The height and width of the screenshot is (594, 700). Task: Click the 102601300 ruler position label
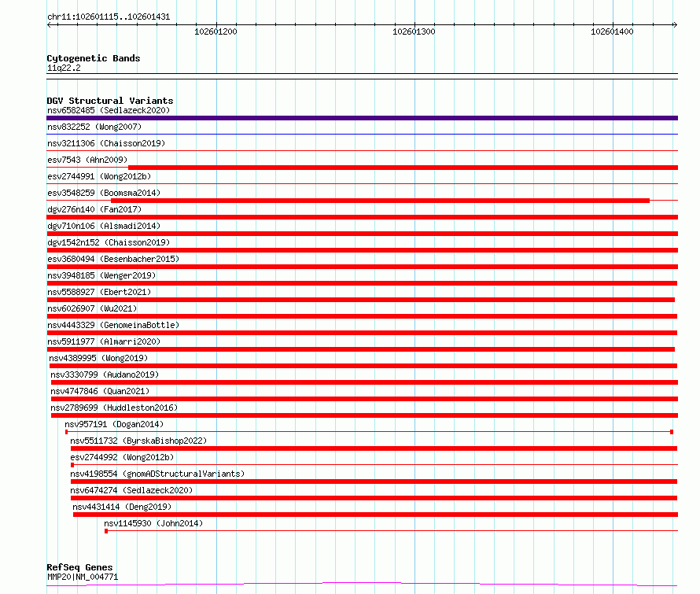tap(414, 31)
